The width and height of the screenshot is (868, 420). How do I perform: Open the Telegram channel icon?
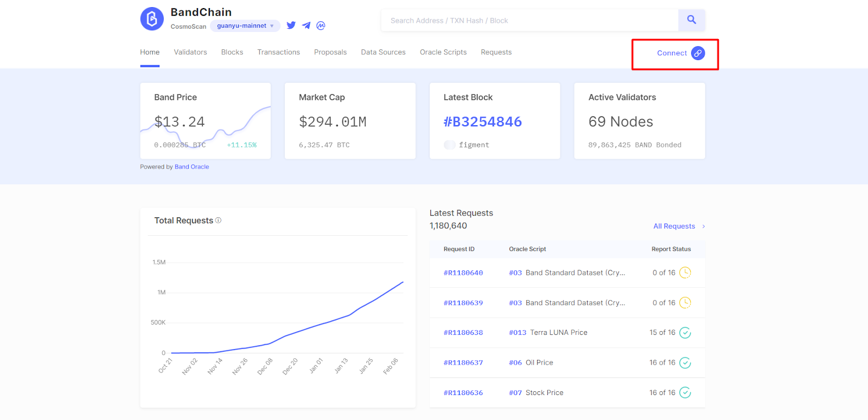[306, 25]
